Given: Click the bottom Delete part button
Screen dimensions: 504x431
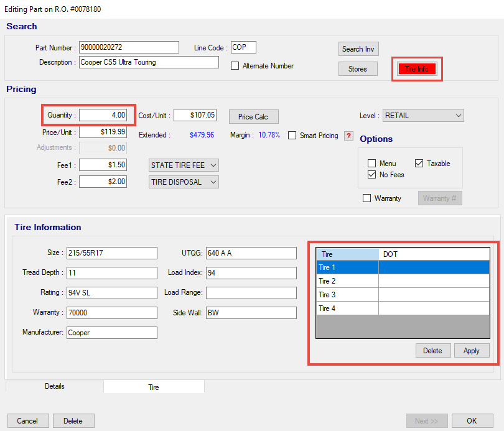Looking at the screenshot, I should 73,420.
